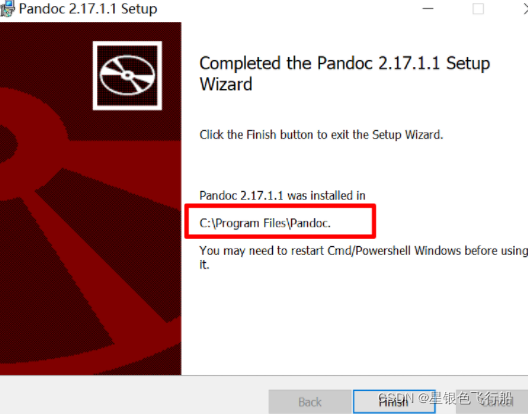Viewport: 528px width, 414px height.
Task: Open the installer icon menu in title bar
Action: (x=7, y=9)
